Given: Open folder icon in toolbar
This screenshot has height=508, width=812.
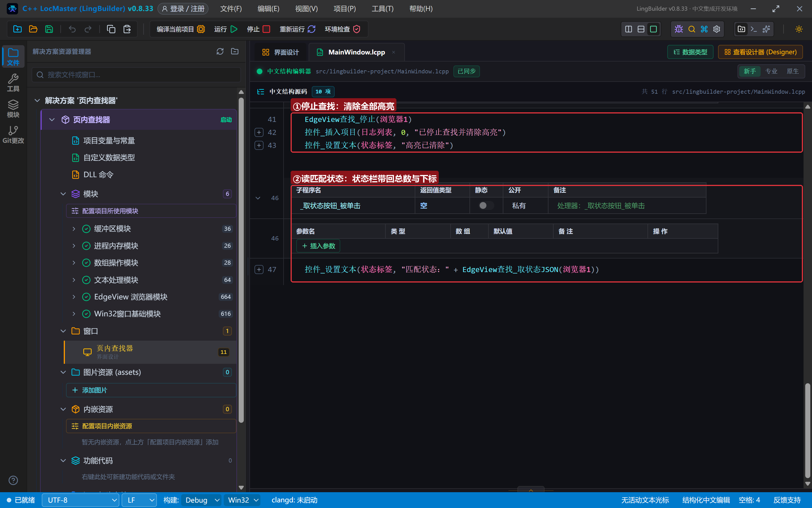Looking at the screenshot, I should (33, 29).
